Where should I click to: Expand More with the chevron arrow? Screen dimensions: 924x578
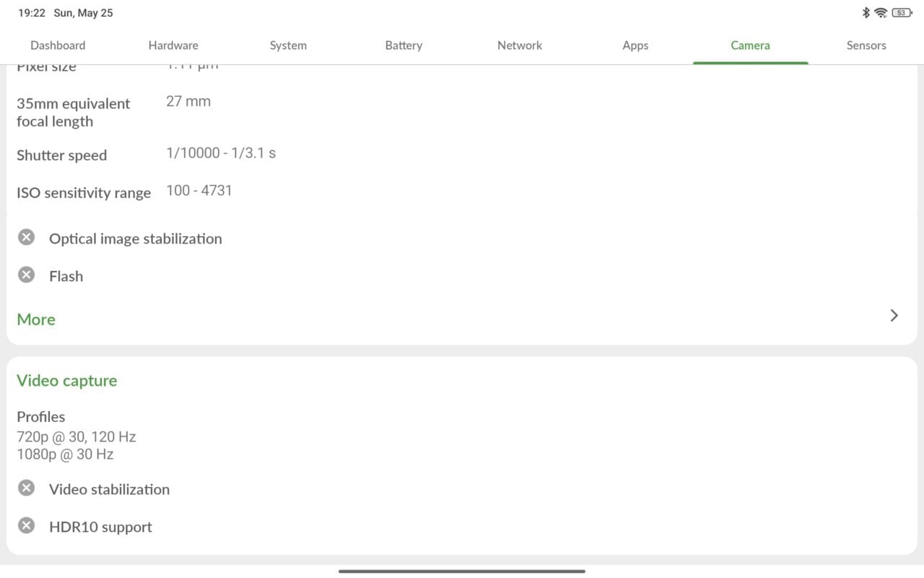(x=894, y=315)
